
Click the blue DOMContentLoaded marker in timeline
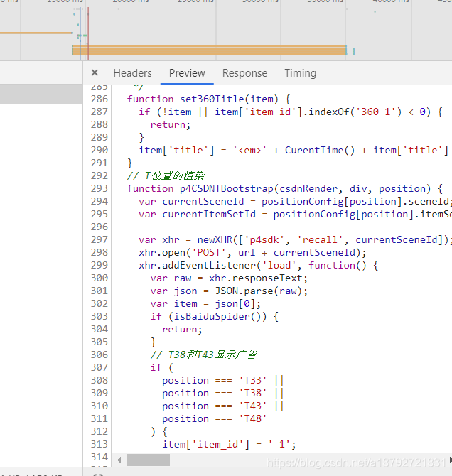[80, 33]
